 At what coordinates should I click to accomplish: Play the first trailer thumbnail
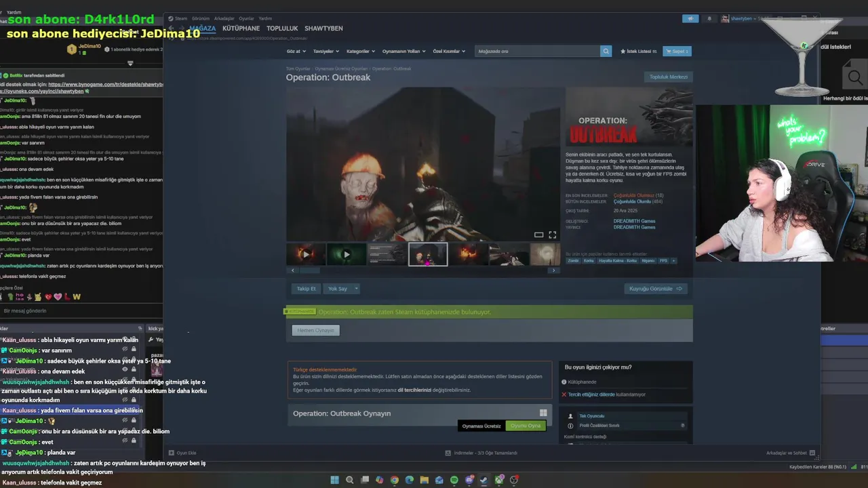pos(306,254)
